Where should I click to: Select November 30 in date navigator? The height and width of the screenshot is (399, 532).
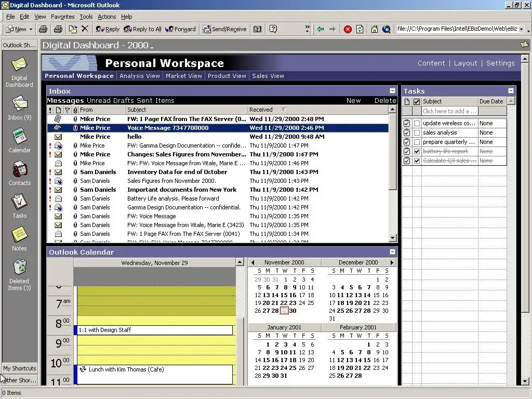[x=292, y=311]
